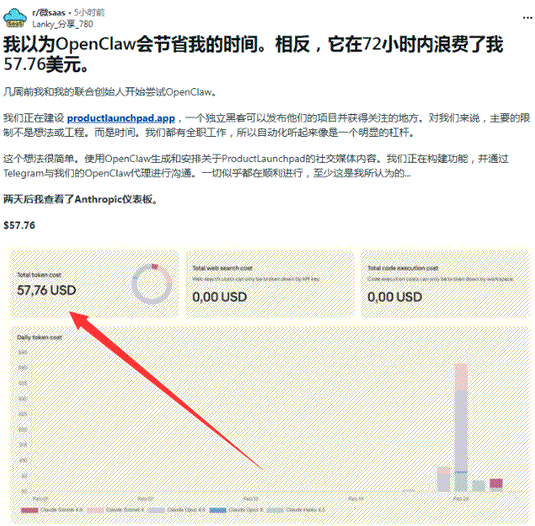Viewport: 535px width, 526px height.
Task: Click the tallest bar in daily cost chart
Action: (x=461, y=427)
